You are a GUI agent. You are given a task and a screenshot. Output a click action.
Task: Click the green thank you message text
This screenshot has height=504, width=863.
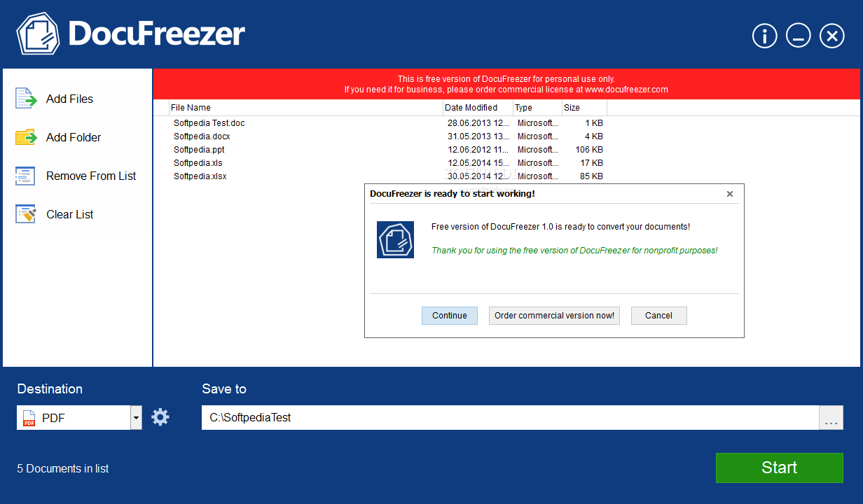click(574, 251)
